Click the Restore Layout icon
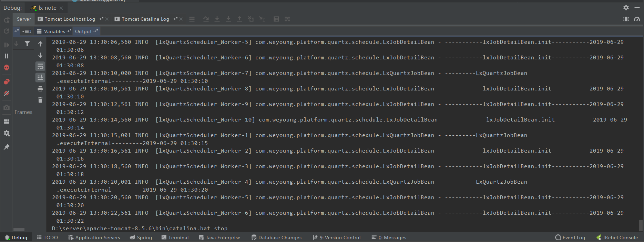The height and width of the screenshot is (242, 644). click(7, 122)
